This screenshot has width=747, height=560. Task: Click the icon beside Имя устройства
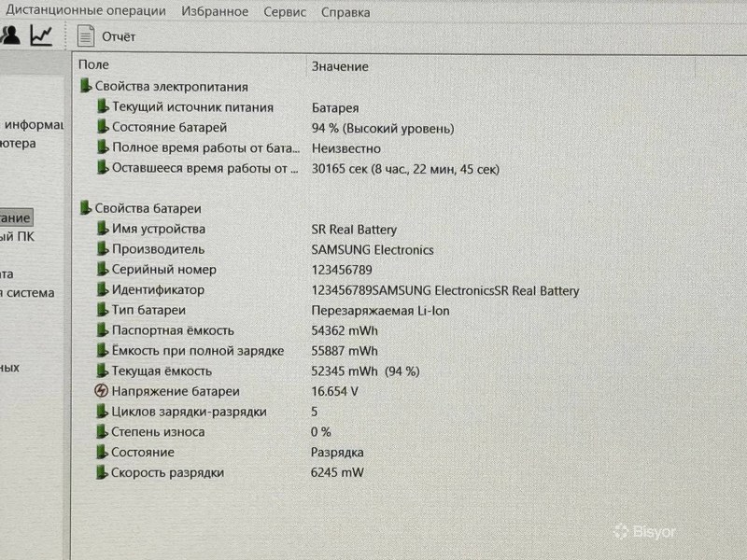(103, 229)
